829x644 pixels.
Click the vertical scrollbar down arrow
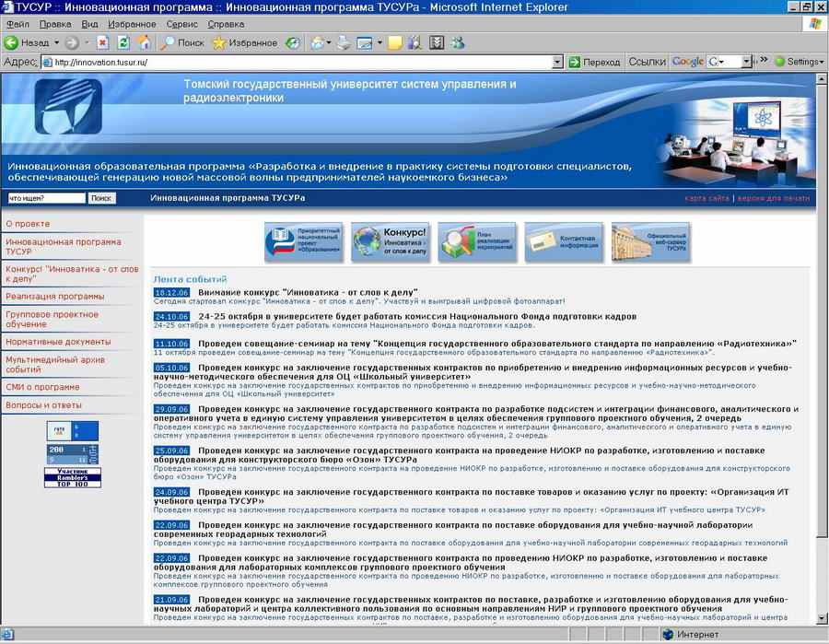[x=821, y=617]
